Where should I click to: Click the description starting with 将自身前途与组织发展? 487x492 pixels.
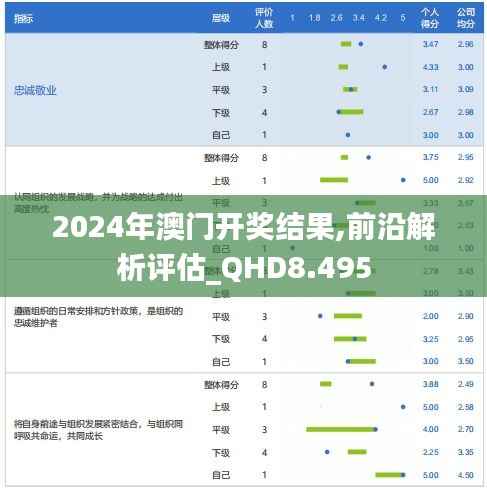coord(98,430)
